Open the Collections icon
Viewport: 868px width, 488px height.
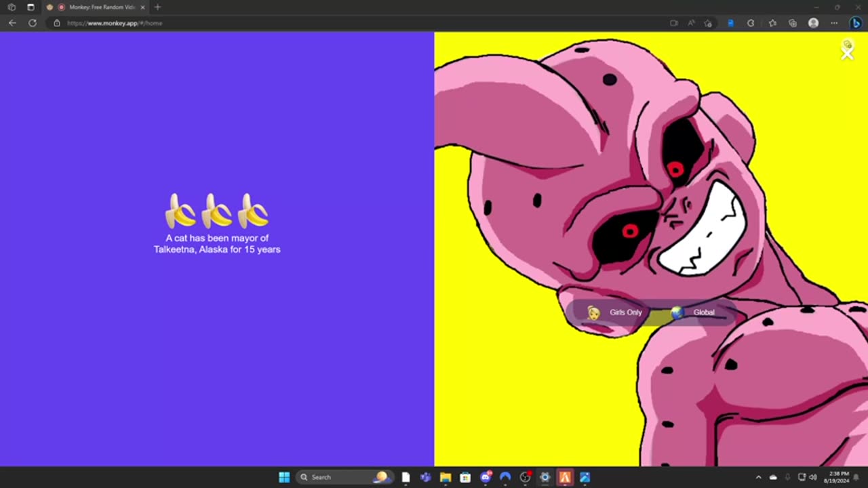point(793,23)
